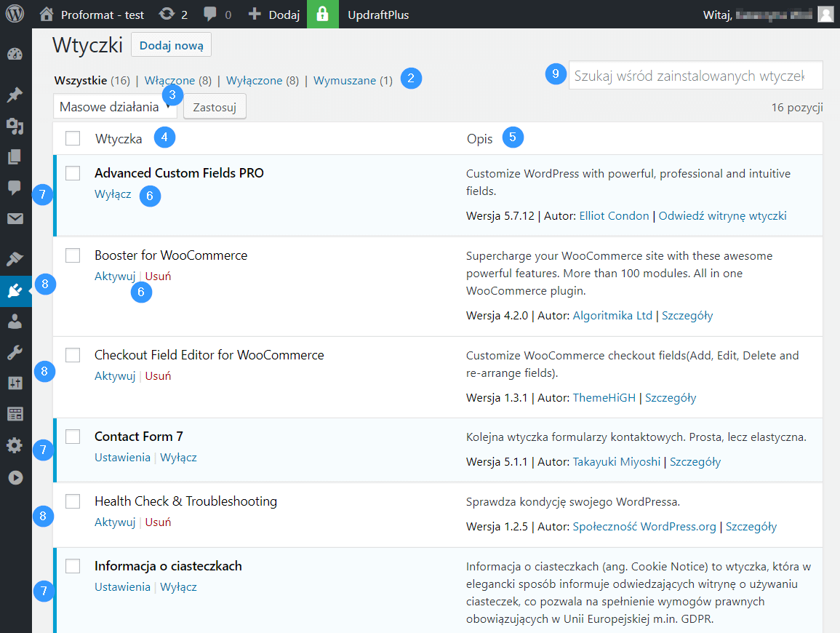Open Ustawienia for Contact Form 7
This screenshot has width=840, height=633.
point(123,457)
